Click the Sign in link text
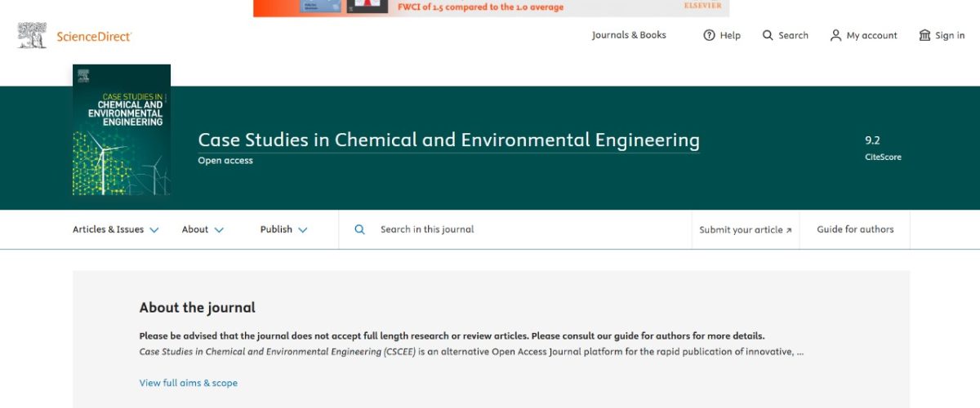Image resolution: width=980 pixels, height=408 pixels. tap(950, 35)
